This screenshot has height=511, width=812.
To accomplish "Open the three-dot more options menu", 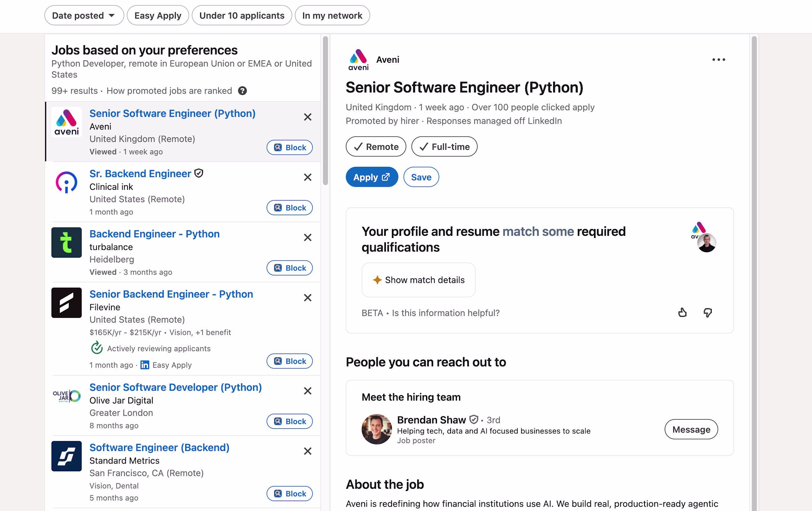I will (x=719, y=60).
